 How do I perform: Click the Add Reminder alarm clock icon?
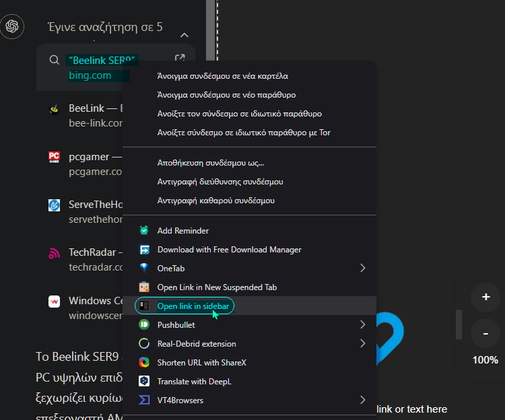[x=144, y=230]
